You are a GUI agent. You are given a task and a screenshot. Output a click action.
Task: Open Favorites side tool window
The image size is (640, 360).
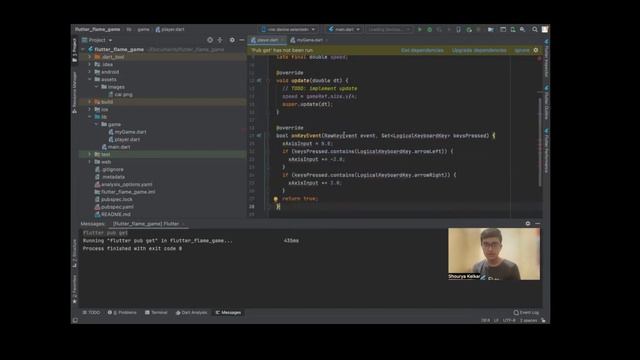pos(74,289)
